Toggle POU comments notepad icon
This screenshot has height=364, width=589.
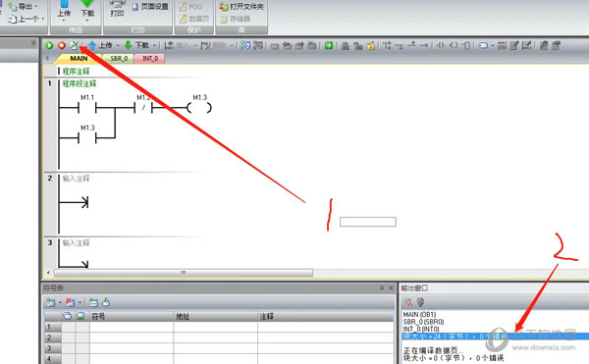pyautogui.click(x=514, y=45)
